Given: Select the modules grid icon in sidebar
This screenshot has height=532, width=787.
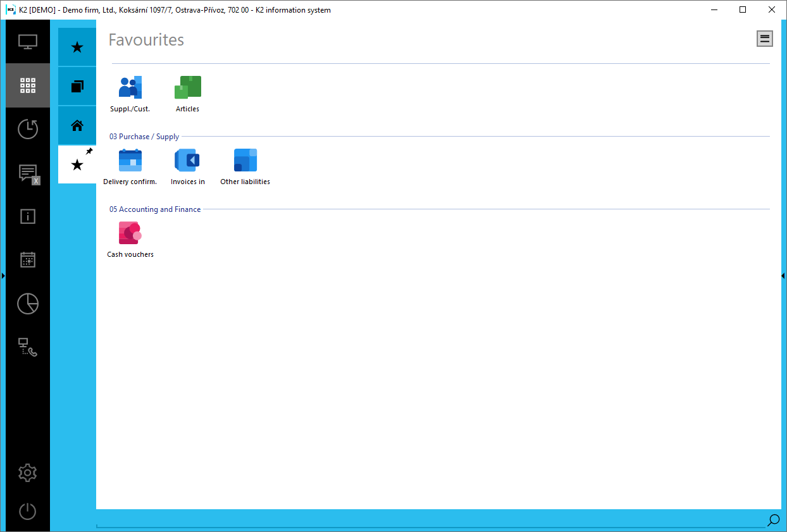Looking at the screenshot, I should click(x=28, y=85).
